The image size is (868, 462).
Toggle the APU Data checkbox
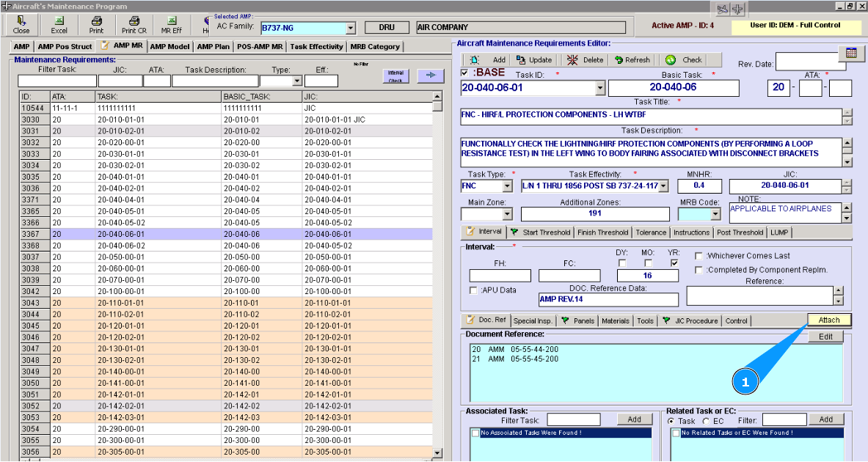click(x=474, y=290)
